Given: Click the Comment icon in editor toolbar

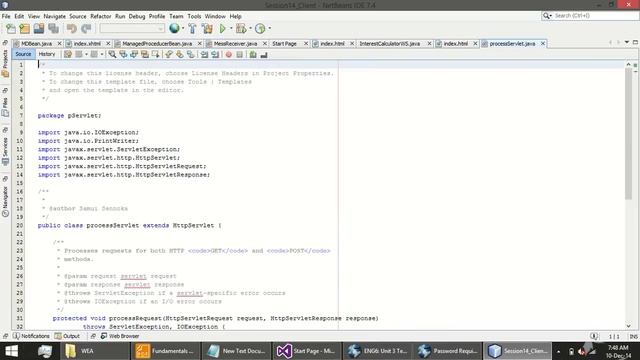Looking at the screenshot, I should click(253, 54).
